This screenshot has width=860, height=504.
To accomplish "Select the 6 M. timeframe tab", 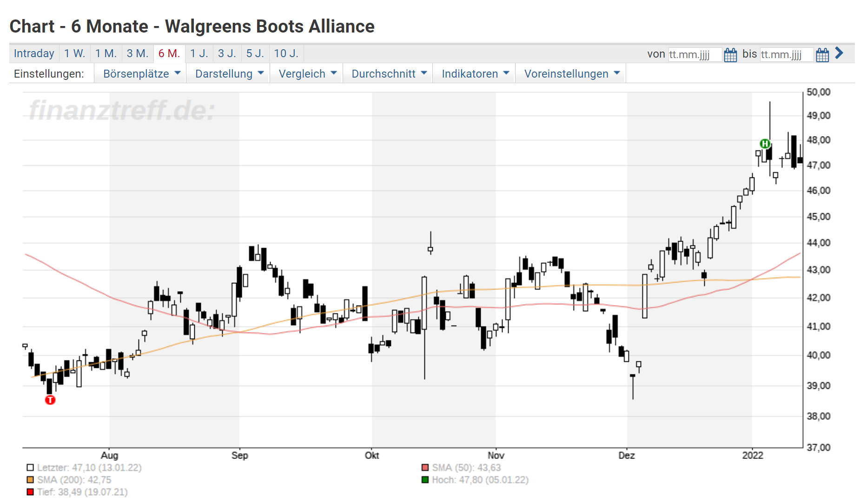I will tap(169, 53).
